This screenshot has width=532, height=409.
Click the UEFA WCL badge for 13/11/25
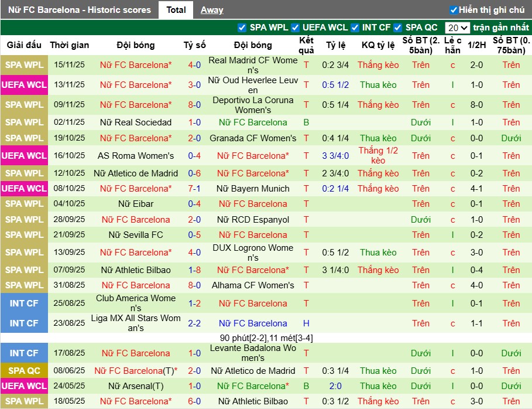click(x=24, y=85)
